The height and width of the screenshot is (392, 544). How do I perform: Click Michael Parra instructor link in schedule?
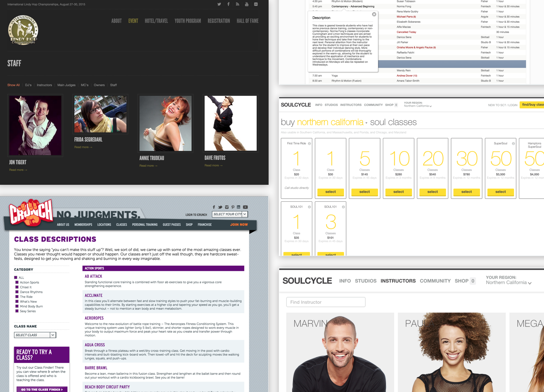[x=406, y=17]
